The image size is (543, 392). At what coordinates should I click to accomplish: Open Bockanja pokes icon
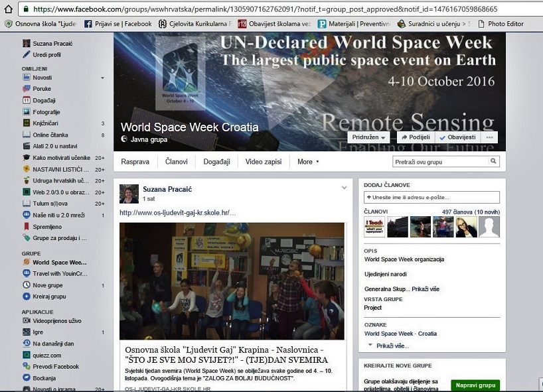click(27, 378)
